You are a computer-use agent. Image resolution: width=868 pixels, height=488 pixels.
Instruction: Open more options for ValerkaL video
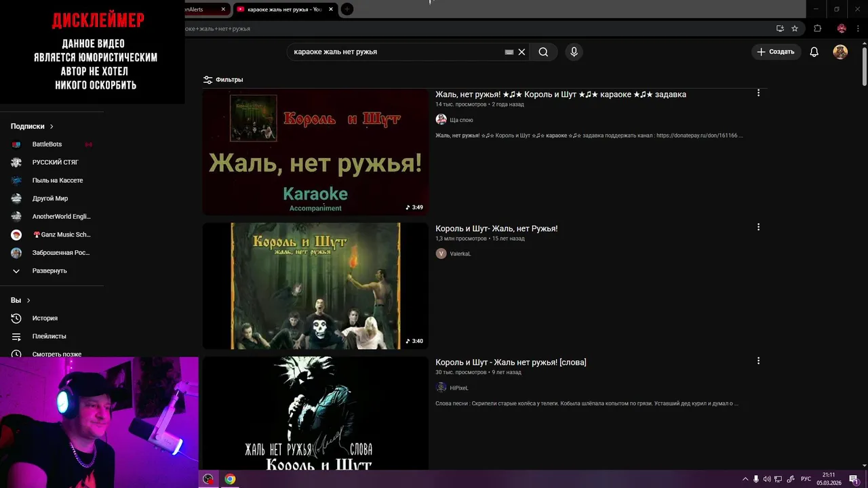click(x=758, y=227)
